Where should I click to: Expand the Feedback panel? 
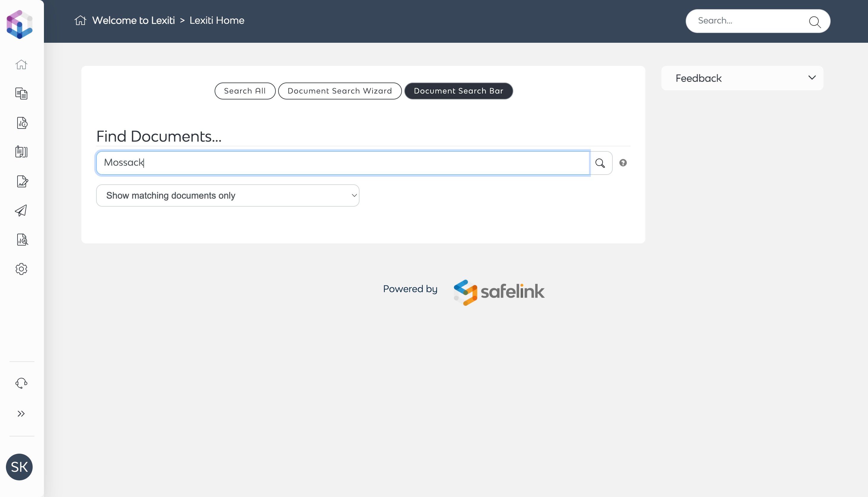pos(742,78)
